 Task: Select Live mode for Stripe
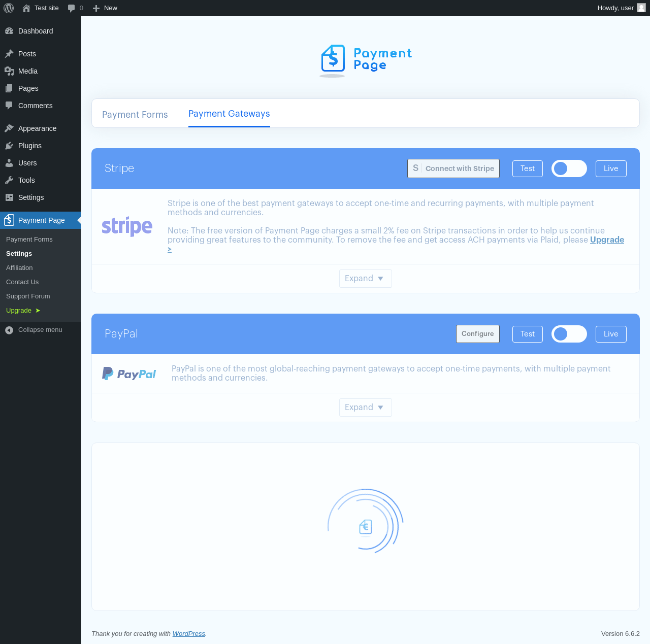[611, 168]
